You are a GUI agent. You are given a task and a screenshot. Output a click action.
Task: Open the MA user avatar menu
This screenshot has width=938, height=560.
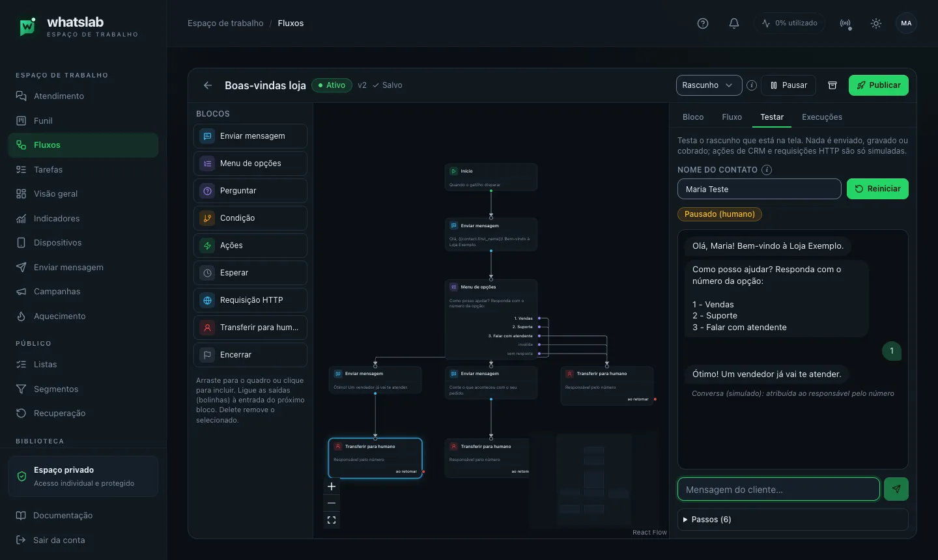[x=906, y=23]
